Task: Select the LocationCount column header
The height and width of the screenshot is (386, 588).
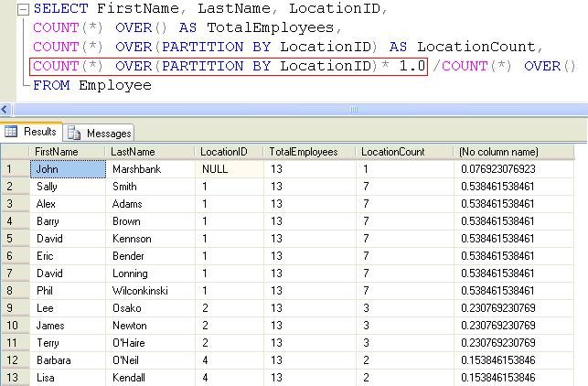Action: click(x=405, y=152)
